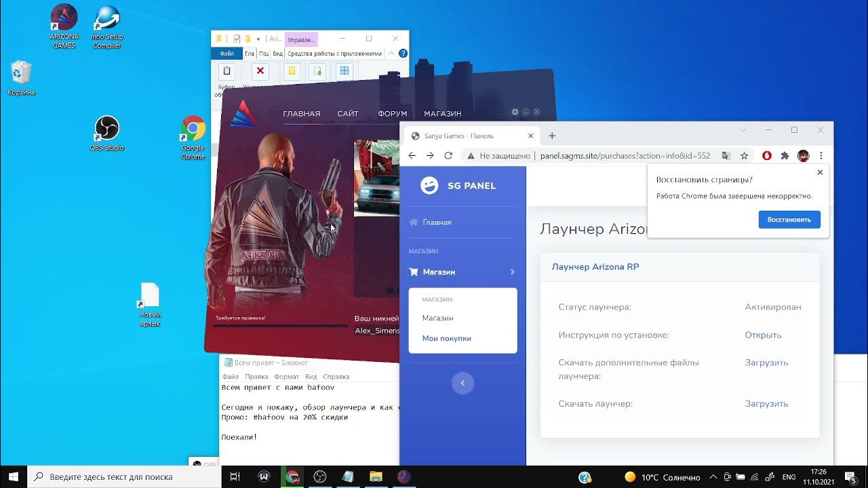
Task: Click Загрузить for additional launcher files
Action: tap(766, 363)
